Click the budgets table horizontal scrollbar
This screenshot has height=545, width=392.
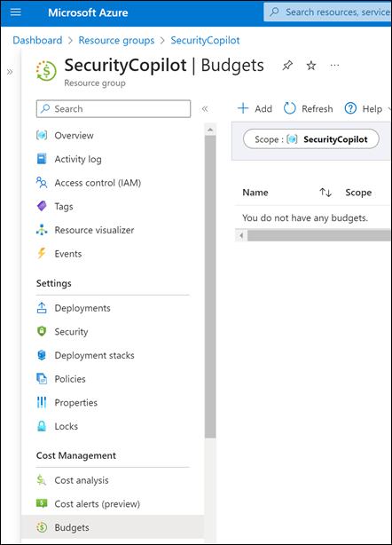point(319,236)
